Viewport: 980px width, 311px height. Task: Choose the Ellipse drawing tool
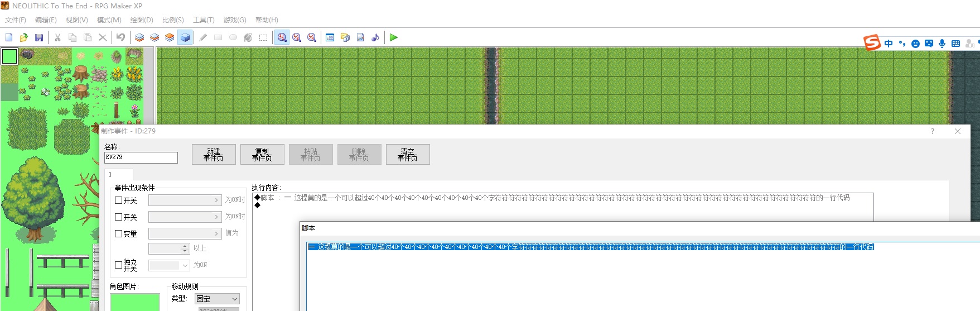pyautogui.click(x=233, y=37)
